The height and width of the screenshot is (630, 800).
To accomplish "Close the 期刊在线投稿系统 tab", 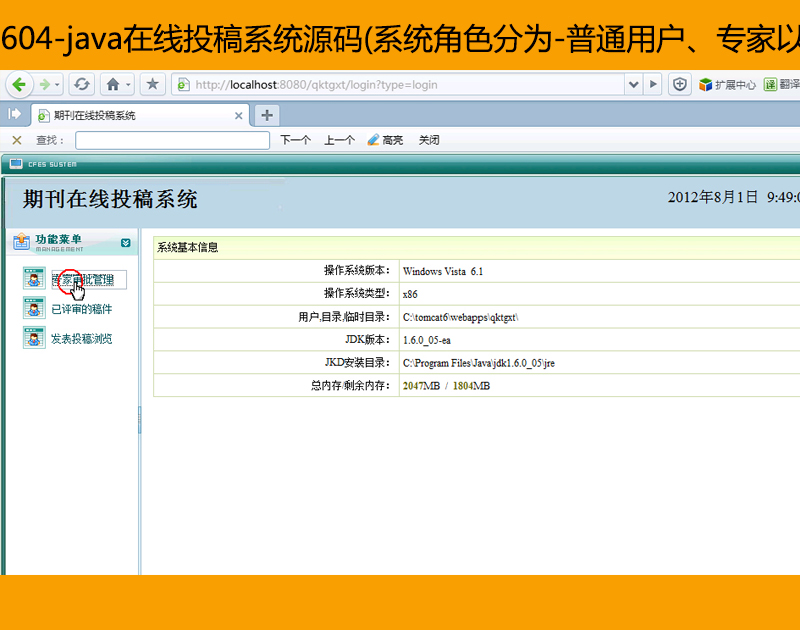I will click(238, 116).
